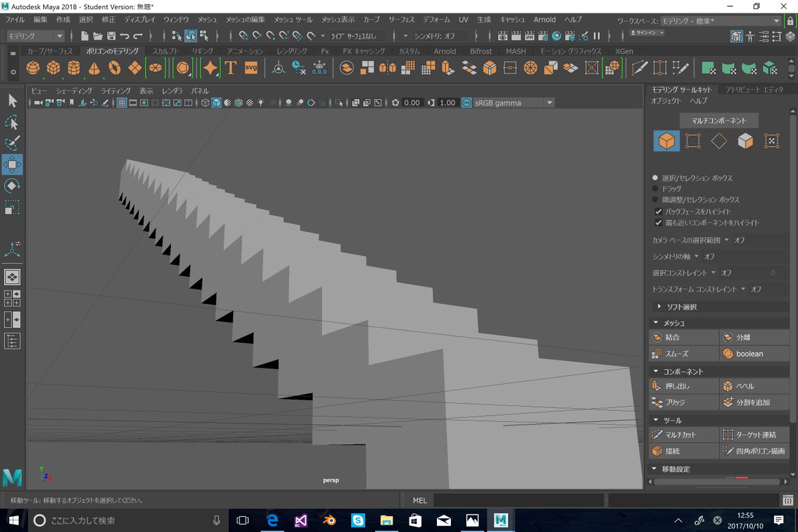This screenshot has width=798, height=532.
Task: Click the マルチカット button in toolkit
Action: (684, 434)
